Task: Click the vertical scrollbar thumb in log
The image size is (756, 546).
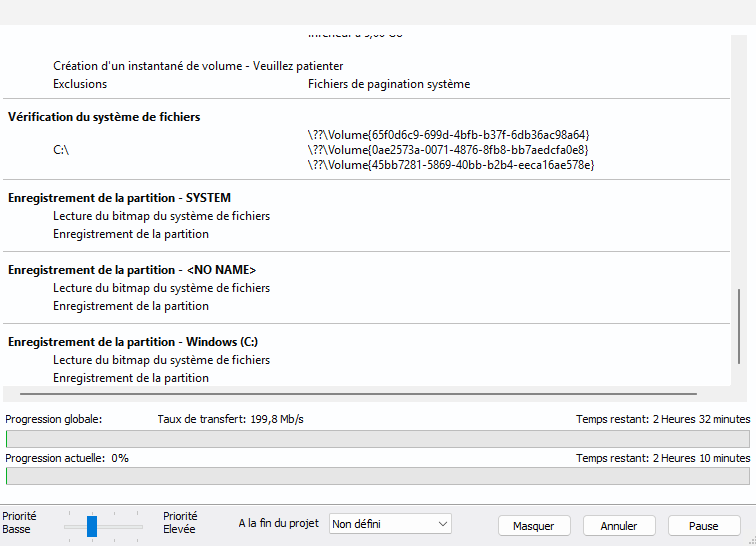Action: (740, 332)
